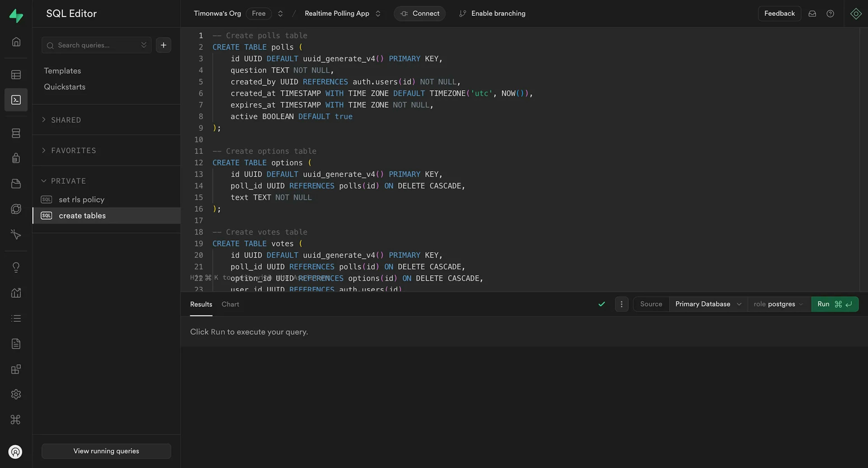The width and height of the screenshot is (868, 468).
Task: Open Edge Functions icon in sidebar
Action: (x=16, y=209)
